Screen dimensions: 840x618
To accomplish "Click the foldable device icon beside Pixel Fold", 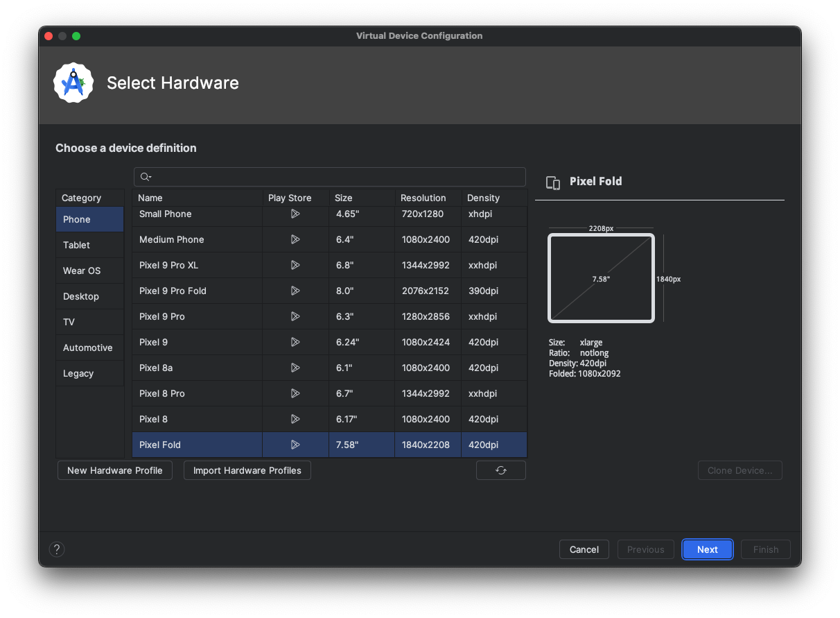I will coord(553,182).
